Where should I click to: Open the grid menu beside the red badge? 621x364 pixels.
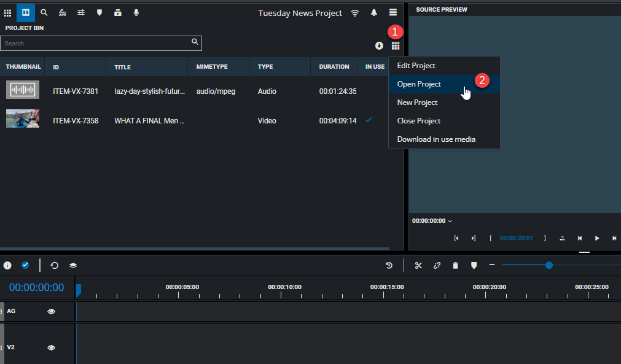[396, 45]
